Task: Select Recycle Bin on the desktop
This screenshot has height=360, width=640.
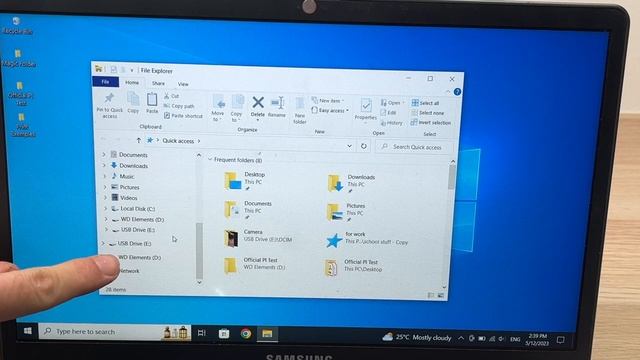Action: (17, 25)
